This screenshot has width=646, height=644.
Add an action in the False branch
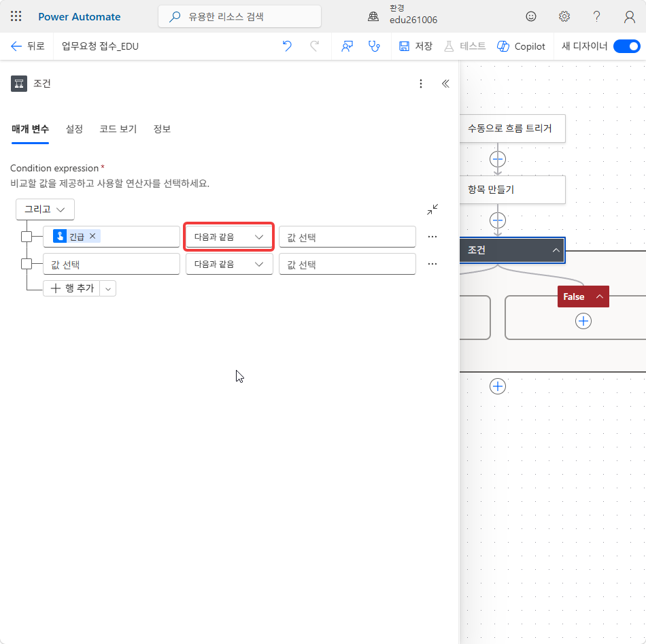coord(583,321)
